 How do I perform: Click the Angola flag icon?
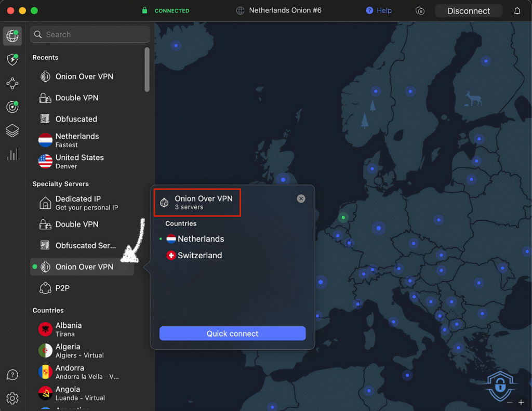coord(45,393)
